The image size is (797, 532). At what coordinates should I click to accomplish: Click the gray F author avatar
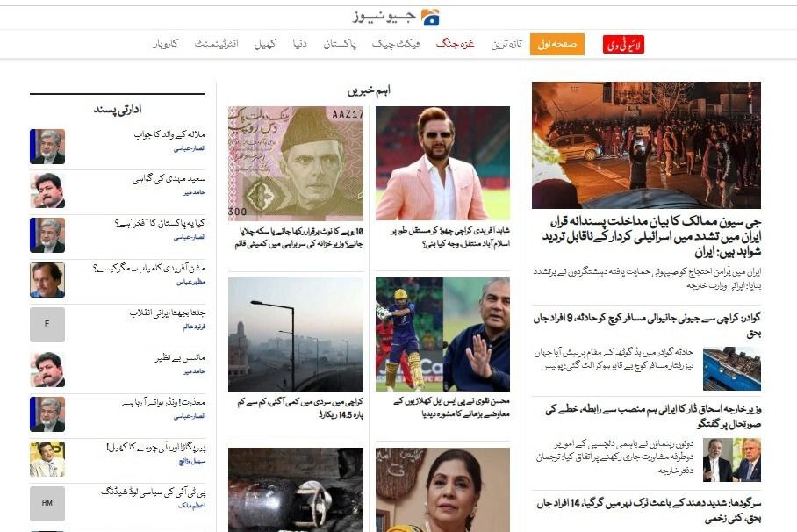click(x=47, y=325)
